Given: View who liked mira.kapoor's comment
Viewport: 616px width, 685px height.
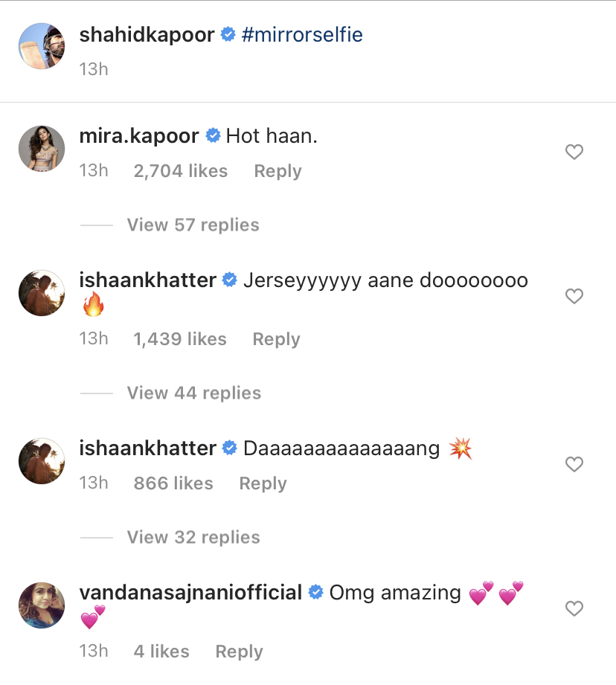Looking at the screenshot, I should 180,171.
